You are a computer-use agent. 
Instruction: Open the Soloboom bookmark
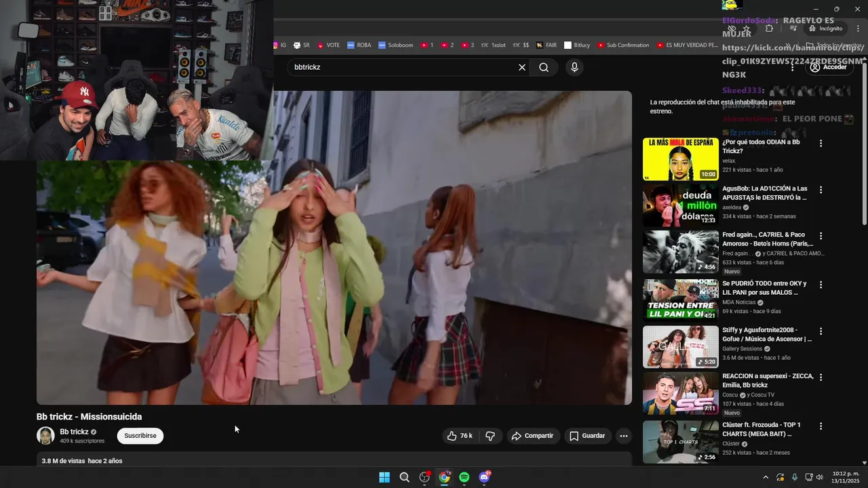(x=395, y=45)
